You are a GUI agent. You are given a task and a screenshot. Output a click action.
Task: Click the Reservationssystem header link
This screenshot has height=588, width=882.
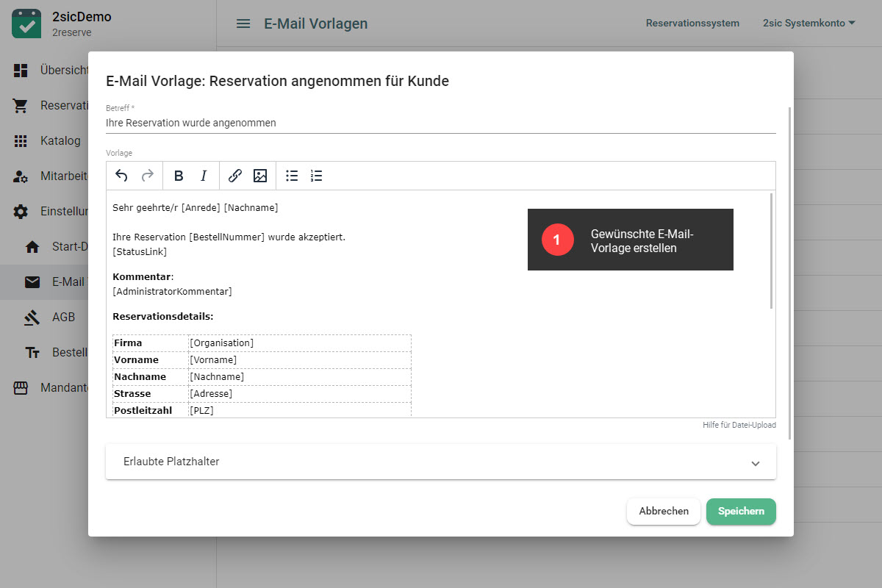pos(692,24)
